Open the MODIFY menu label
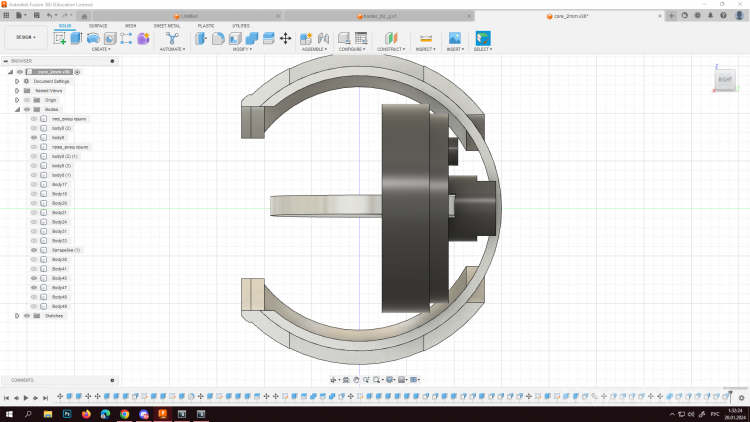Screen dimensions: 750x422 (x=242, y=49)
